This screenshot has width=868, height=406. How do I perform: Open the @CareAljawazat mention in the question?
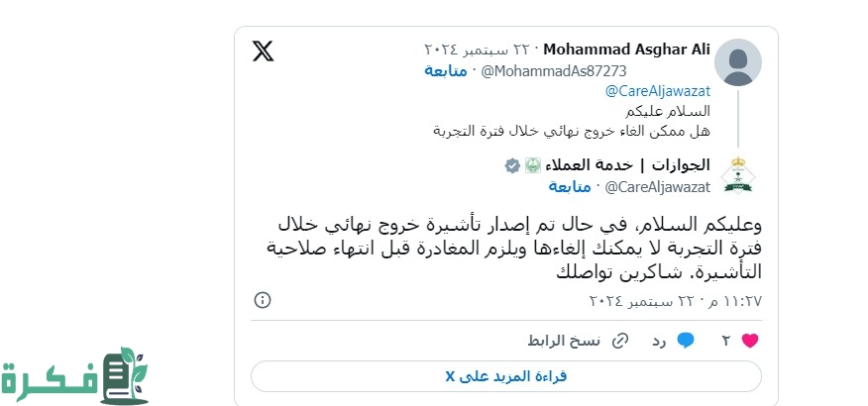[x=659, y=91]
